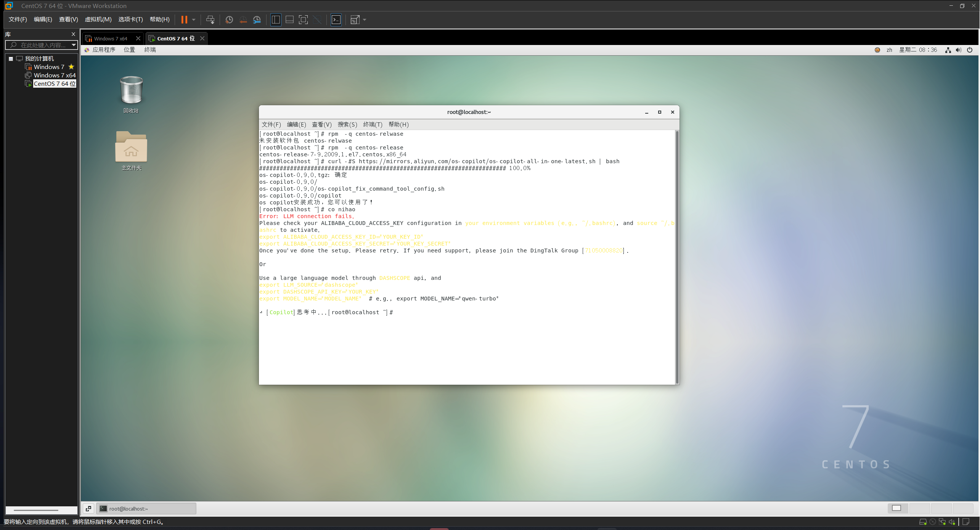This screenshot has height=530, width=980.
Task: Close the 库 library panel
Action: 73,34
